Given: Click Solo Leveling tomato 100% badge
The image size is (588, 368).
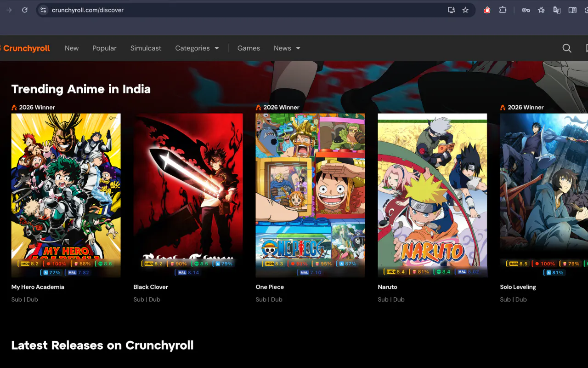Looking at the screenshot, I should [545, 264].
